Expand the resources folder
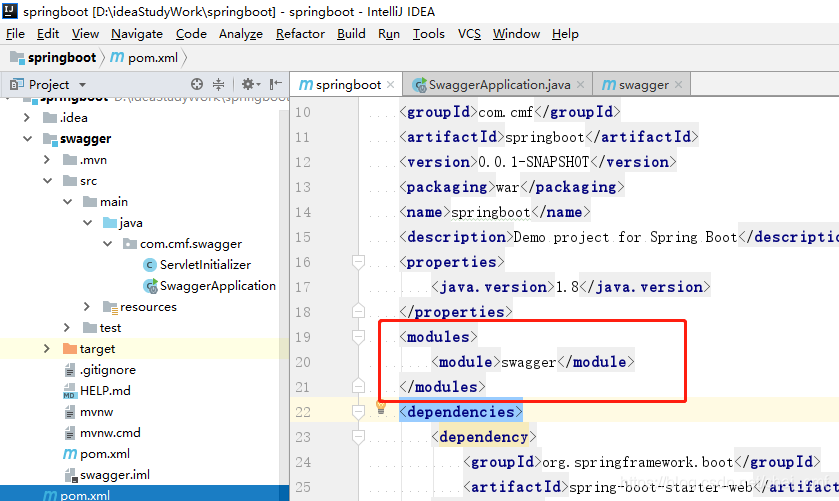The width and height of the screenshot is (839, 501). (87, 307)
